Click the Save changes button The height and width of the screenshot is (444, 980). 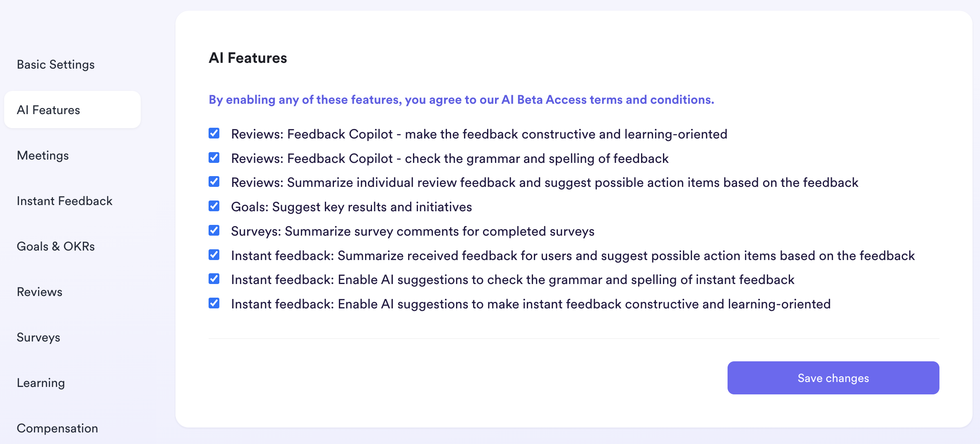click(x=833, y=378)
